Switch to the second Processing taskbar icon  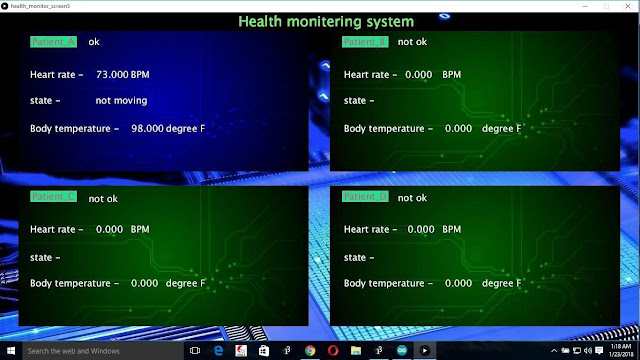(379, 351)
